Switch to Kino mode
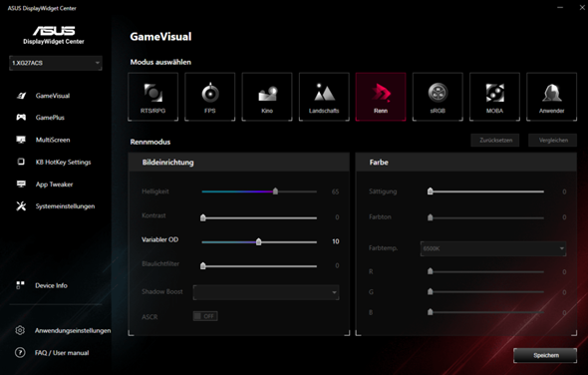Viewport: 588px width, 375px height. tap(267, 97)
